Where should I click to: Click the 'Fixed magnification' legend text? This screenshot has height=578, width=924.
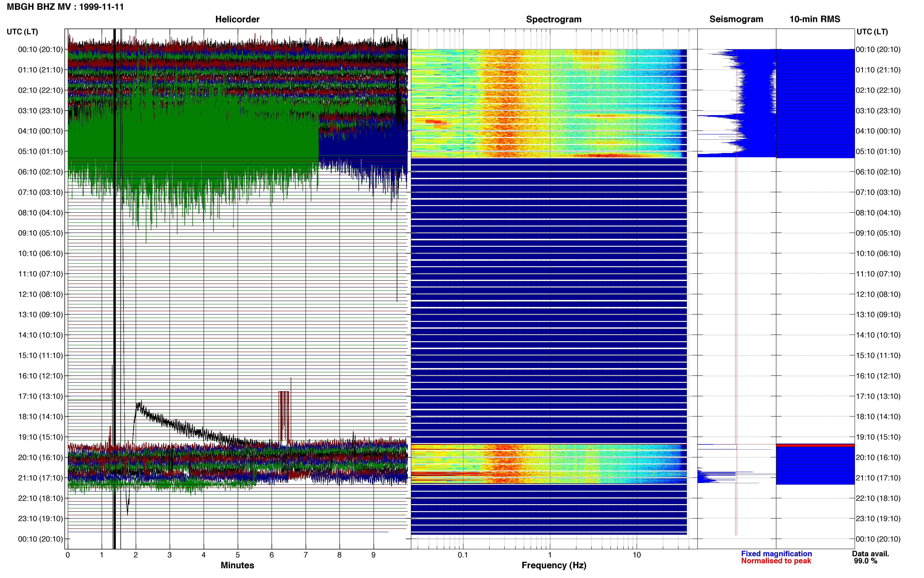(776, 554)
